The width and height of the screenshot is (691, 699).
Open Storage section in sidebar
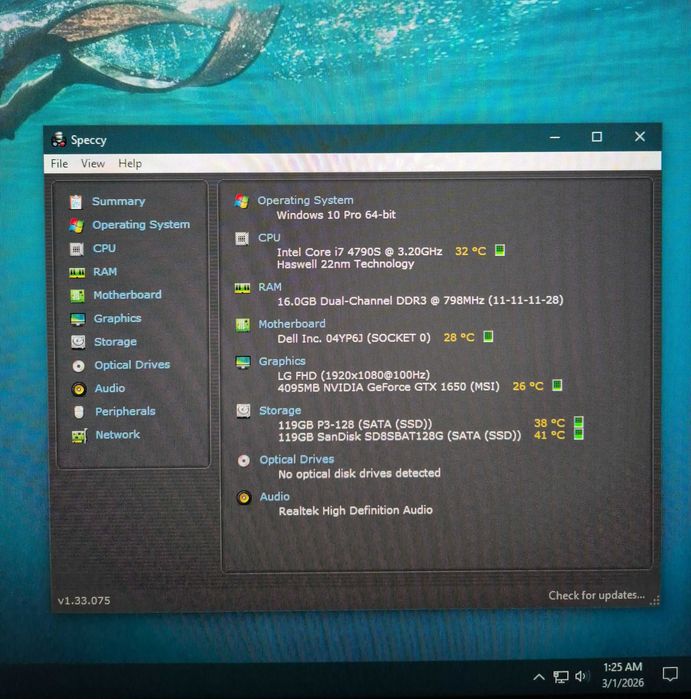[x=115, y=342]
